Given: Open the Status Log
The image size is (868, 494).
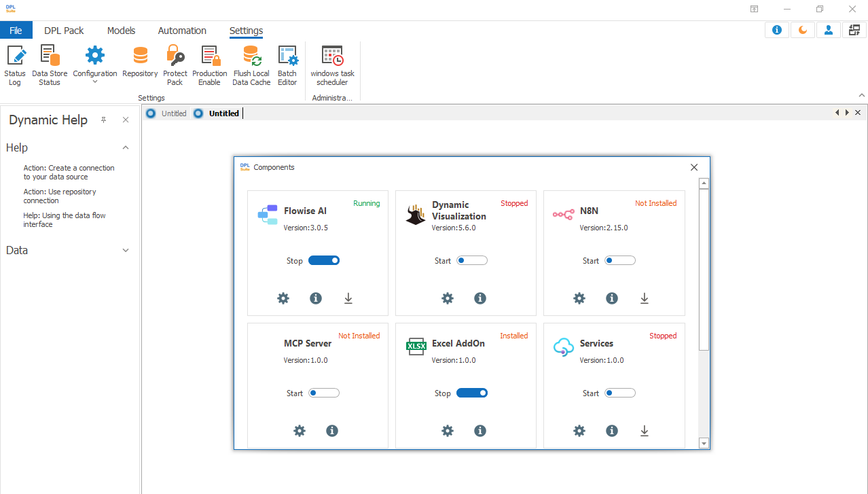Looking at the screenshot, I should [15, 65].
